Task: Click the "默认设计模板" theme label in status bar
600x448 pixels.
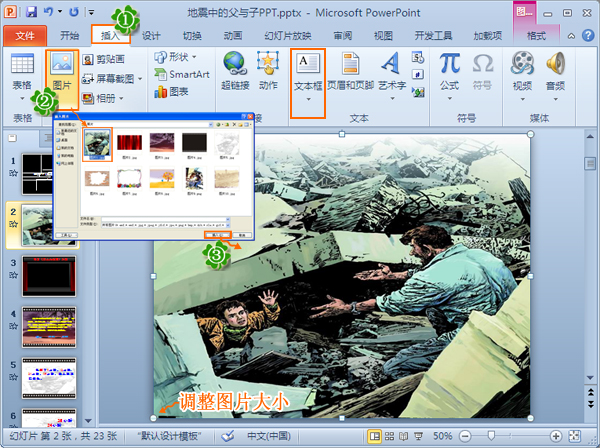Action: [x=169, y=436]
